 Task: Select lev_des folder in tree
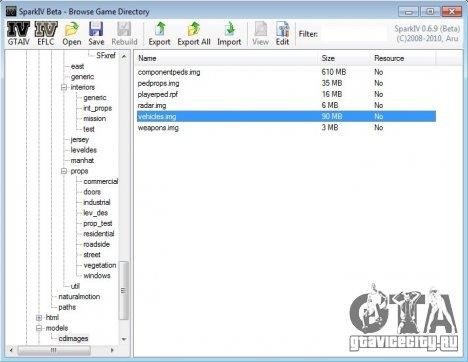click(x=95, y=213)
